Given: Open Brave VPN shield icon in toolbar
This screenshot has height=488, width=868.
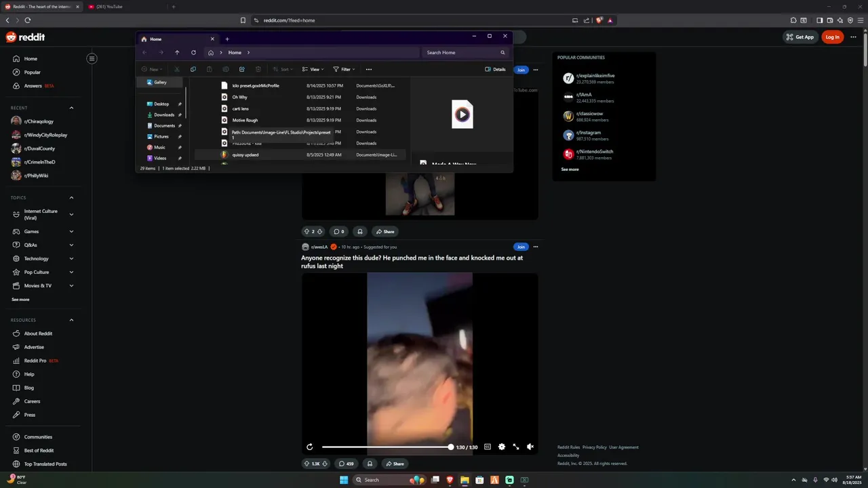Looking at the screenshot, I should click(x=850, y=20).
